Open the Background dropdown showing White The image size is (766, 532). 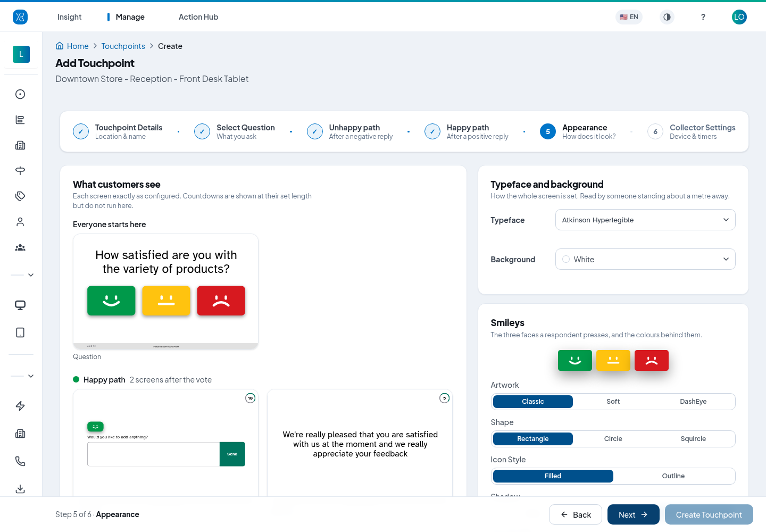tap(645, 259)
